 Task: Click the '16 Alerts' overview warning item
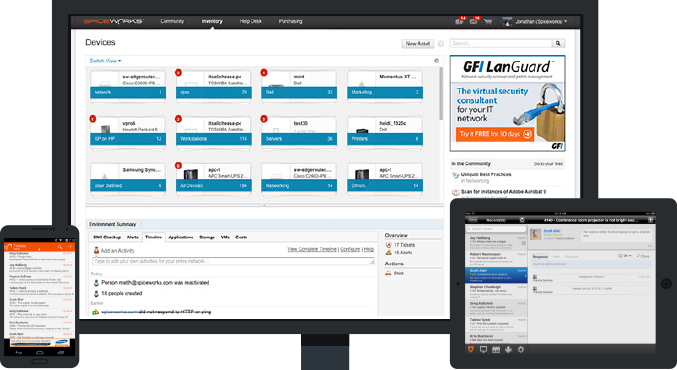(x=399, y=253)
